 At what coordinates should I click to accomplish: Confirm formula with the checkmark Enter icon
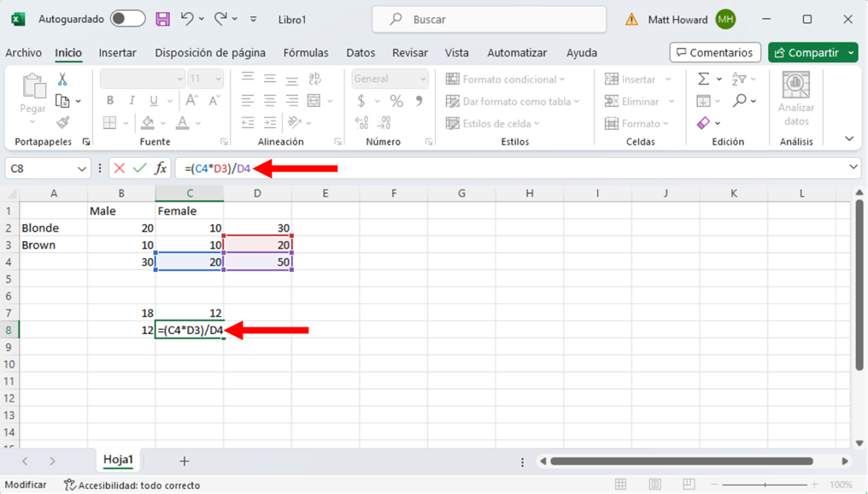139,168
